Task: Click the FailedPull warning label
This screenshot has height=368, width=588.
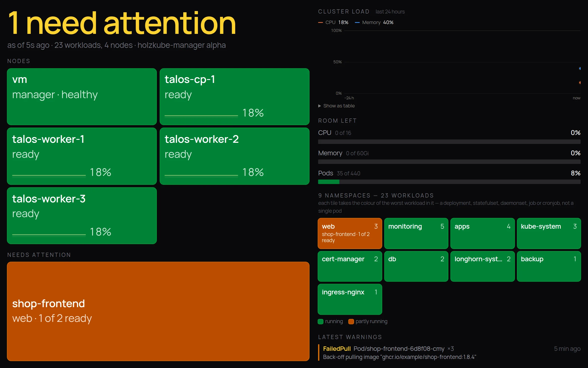Action: [x=337, y=349]
